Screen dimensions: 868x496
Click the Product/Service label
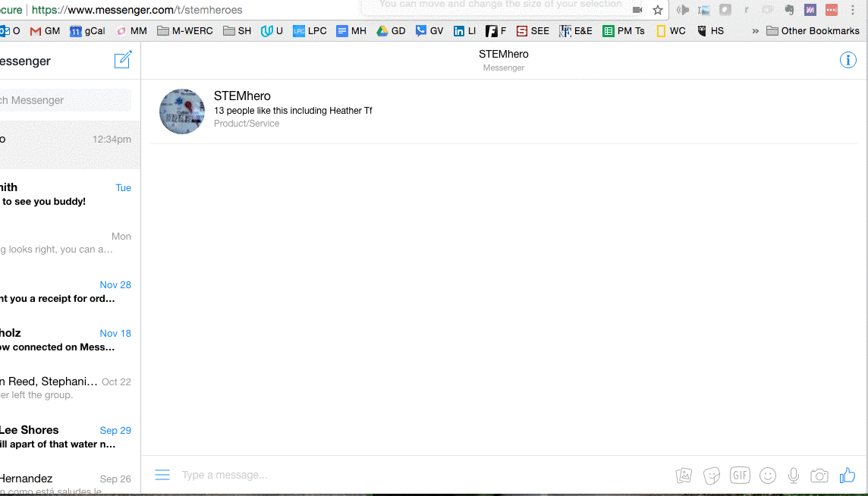[x=247, y=124]
